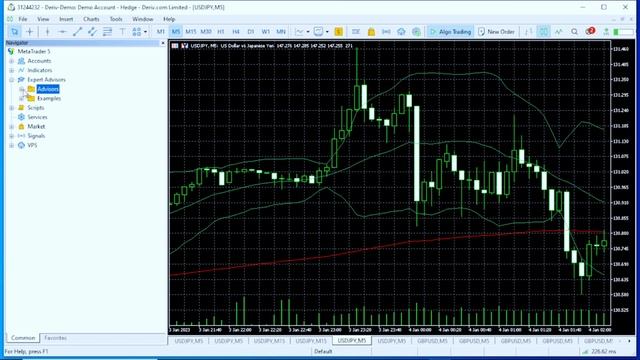Open the objects shapes dropdown arrow
The height and width of the screenshot is (360, 640).
[145, 32]
